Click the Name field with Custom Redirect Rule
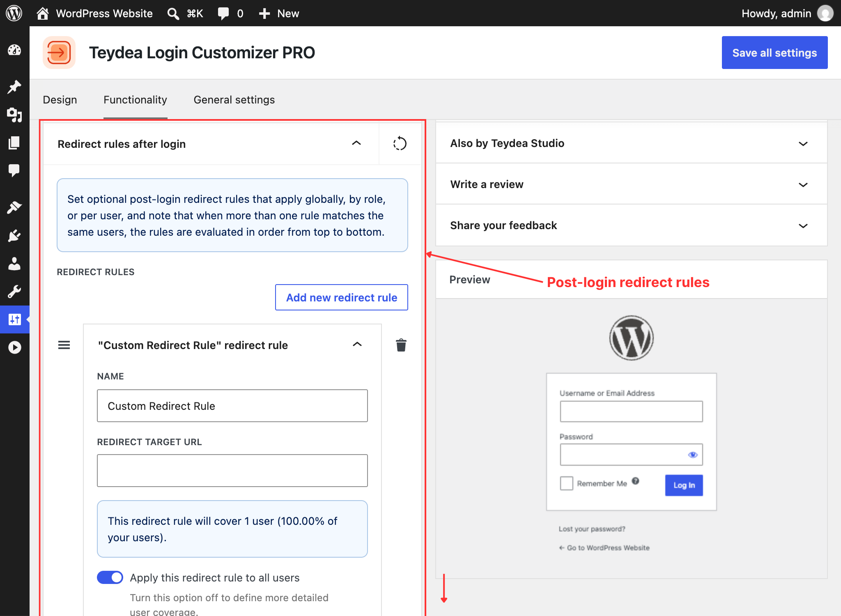 pyautogui.click(x=232, y=406)
